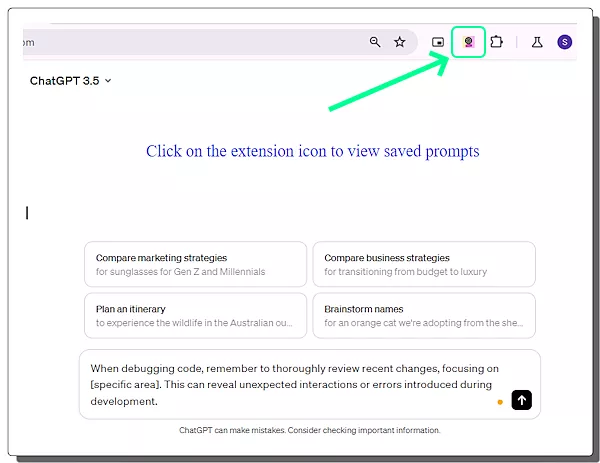Send the message with the up-arrow button

click(x=522, y=400)
